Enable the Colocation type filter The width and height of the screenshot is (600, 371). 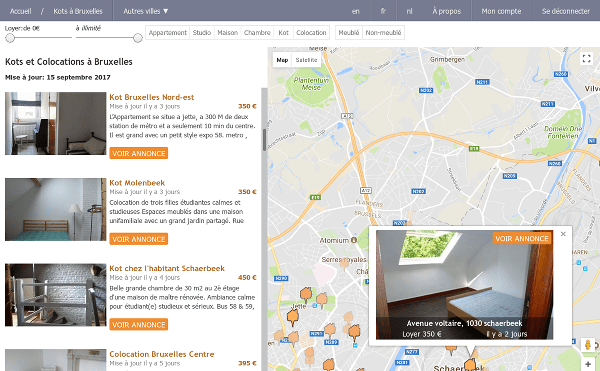[x=311, y=33]
